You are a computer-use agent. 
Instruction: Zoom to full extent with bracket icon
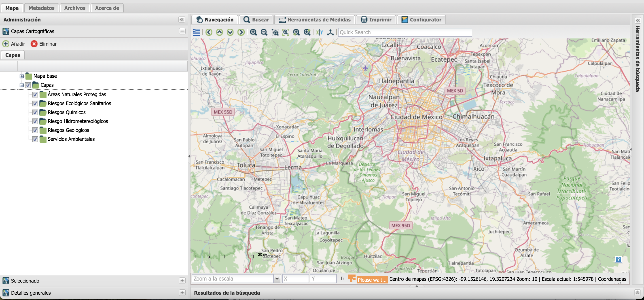[286, 32]
